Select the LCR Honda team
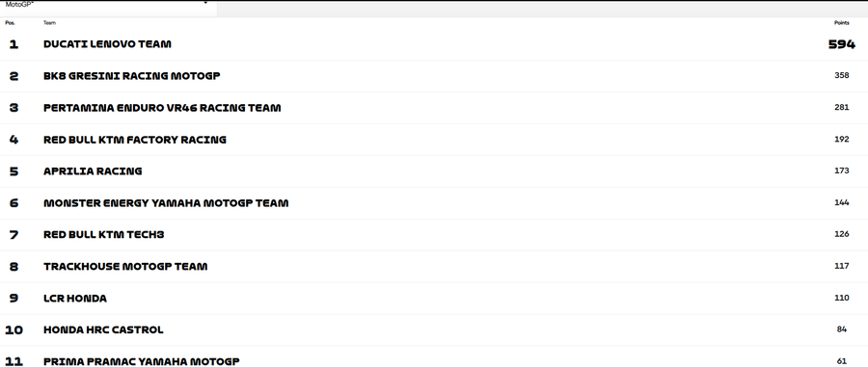This screenshot has height=368, width=868. click(x=75, y=299)
